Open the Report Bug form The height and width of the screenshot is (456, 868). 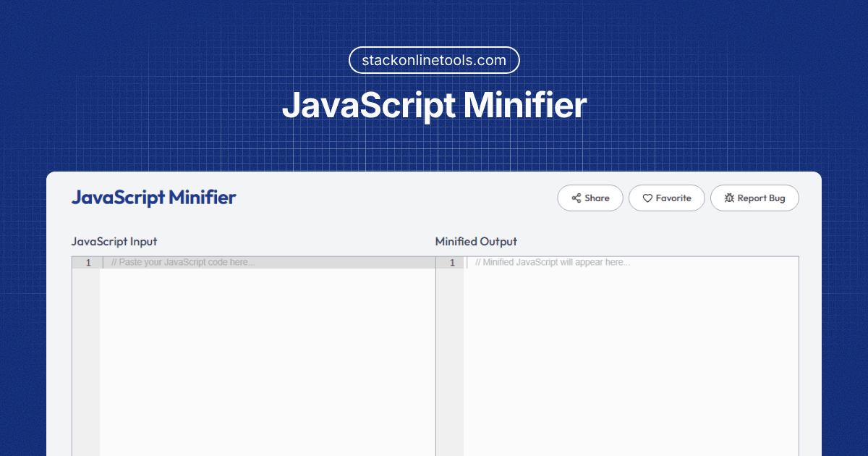(754, 198)
